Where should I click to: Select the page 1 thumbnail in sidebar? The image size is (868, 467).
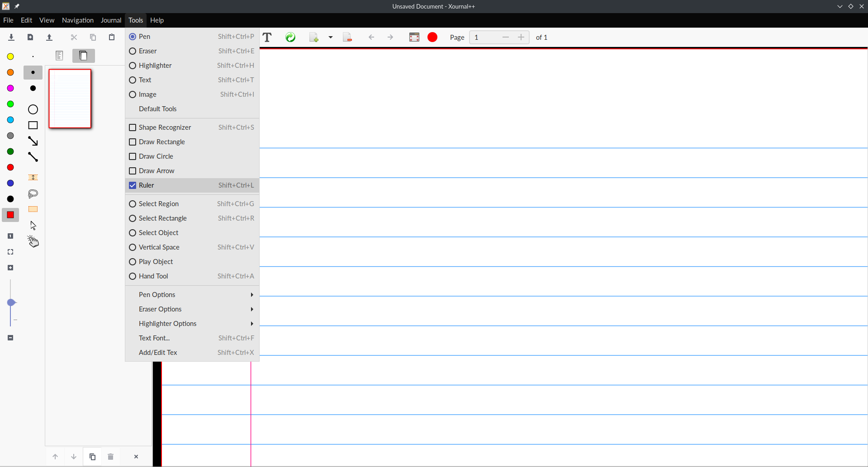coord(70,99)
